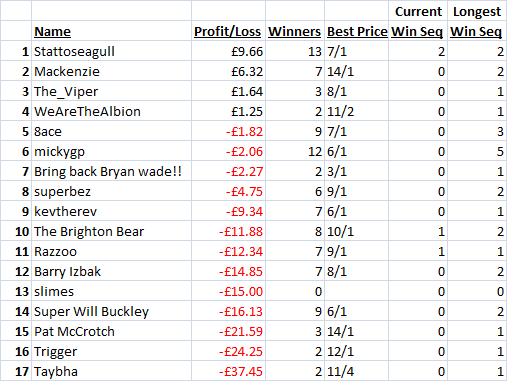Click mickygp's -£2.06 loss cell
This screenshot has width=520, height=390.
click(228, 151)
